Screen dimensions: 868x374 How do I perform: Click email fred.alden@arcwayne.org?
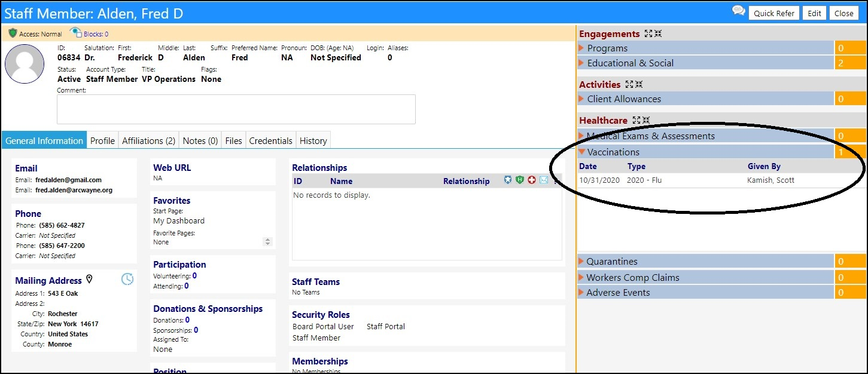pos(74,190)
